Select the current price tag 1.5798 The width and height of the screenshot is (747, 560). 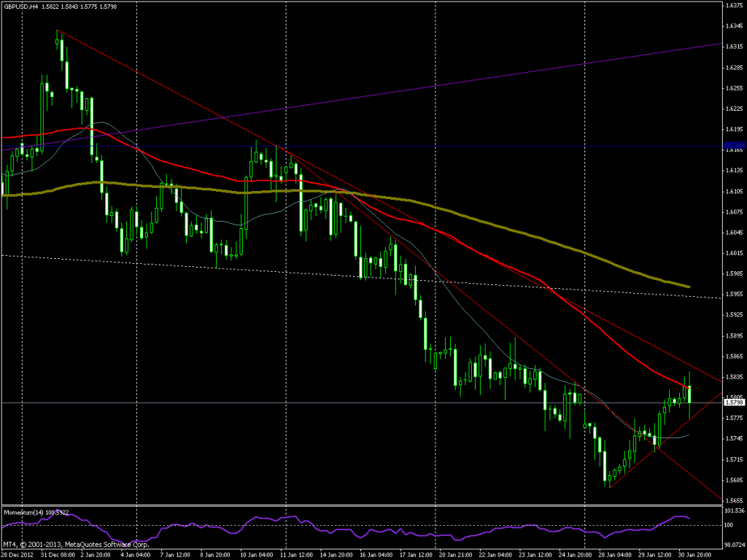[x=732, y=402]
